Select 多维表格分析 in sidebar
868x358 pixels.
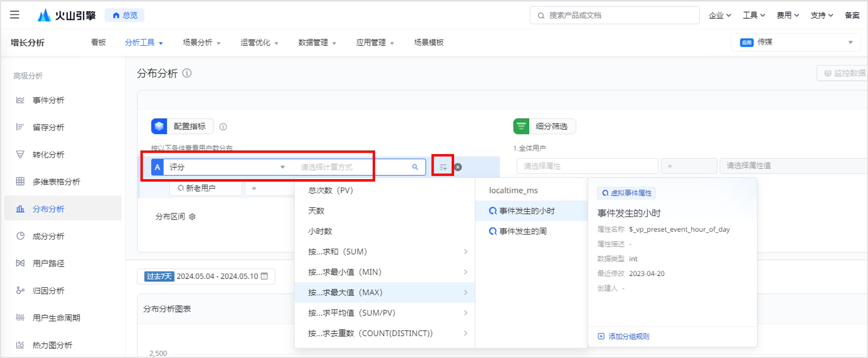[63, 182]
